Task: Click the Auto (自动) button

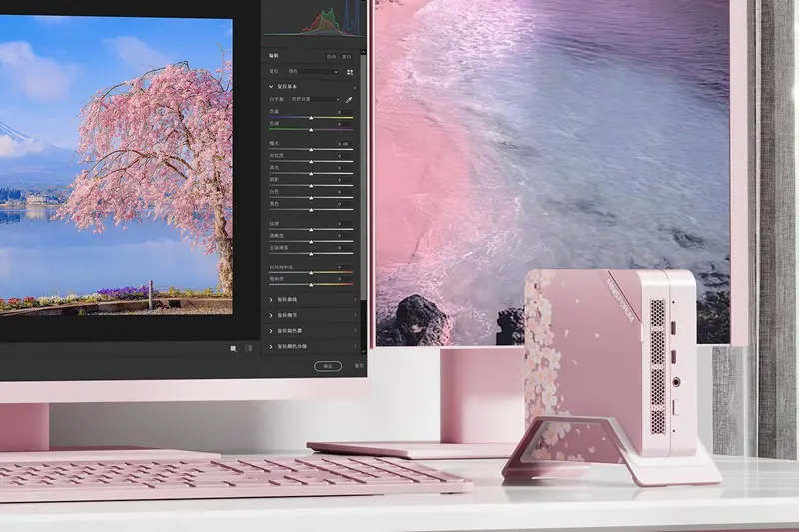Action: pyautogui.click(x=332, y=57)
